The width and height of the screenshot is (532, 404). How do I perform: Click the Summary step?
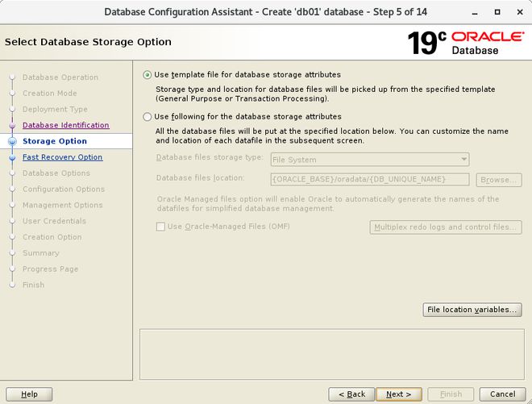click(x=41, y=253)
